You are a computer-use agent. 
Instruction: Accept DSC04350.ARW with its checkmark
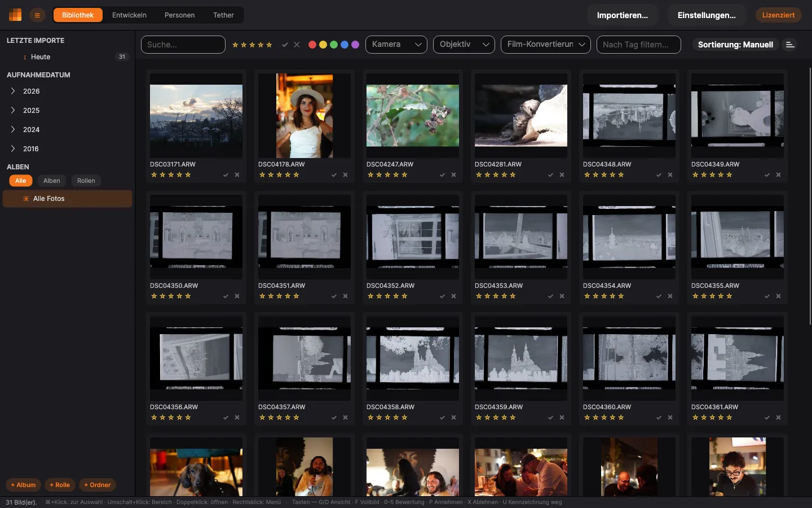pos(226,296)
